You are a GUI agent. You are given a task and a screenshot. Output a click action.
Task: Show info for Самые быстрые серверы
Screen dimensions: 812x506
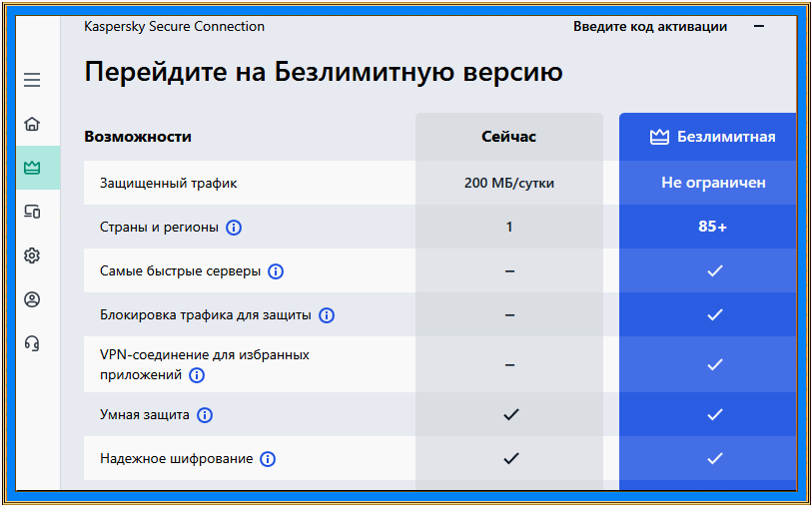[276, 271]
